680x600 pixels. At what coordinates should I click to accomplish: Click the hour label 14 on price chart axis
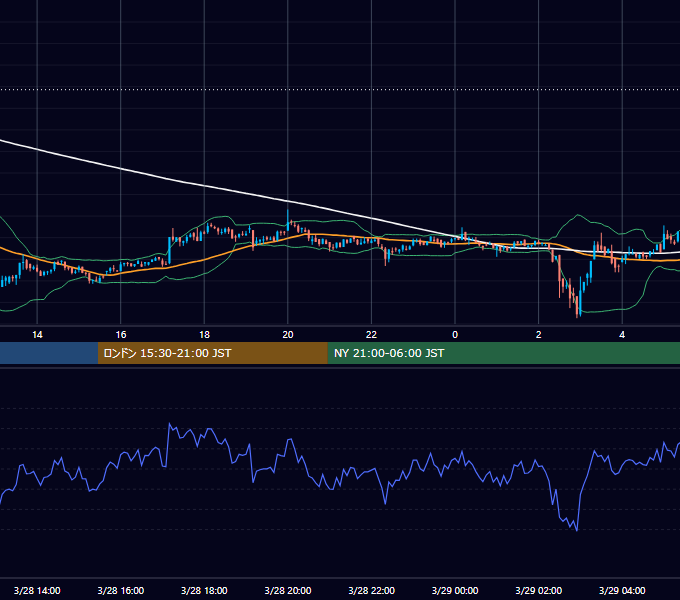tap(37, 335)
